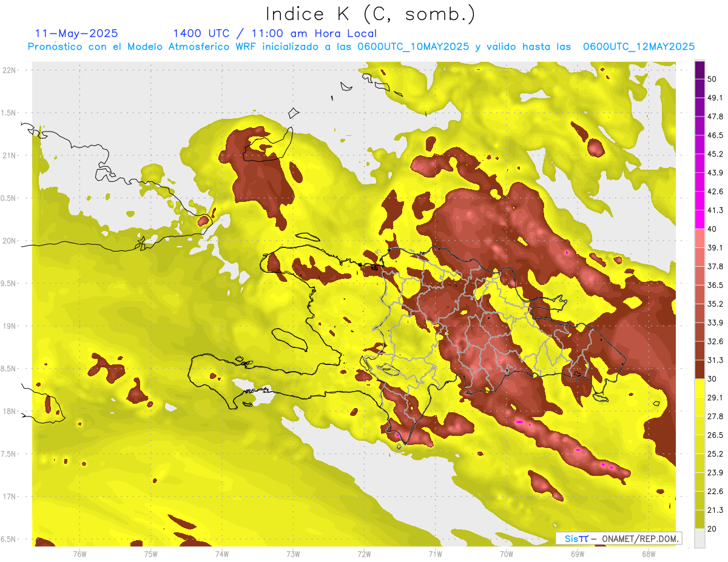Select the date text "11-May-2025"
This screenshot has height=562, width=728.
pyautogui.click(x=77, y=33)
